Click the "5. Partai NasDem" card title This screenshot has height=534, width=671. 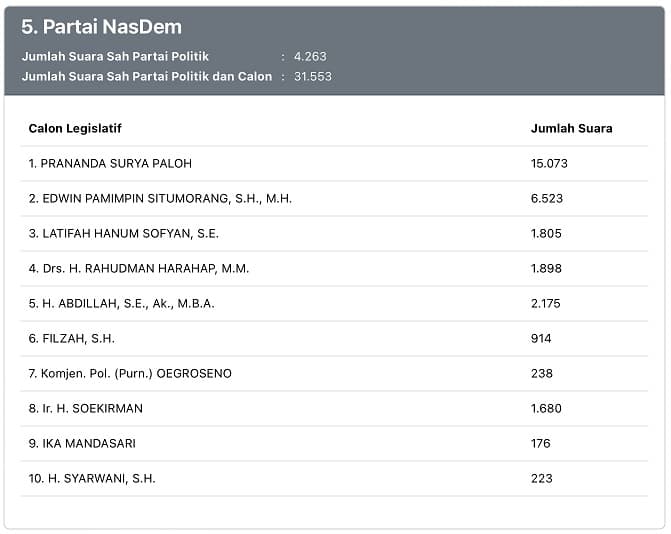point(101,27)
